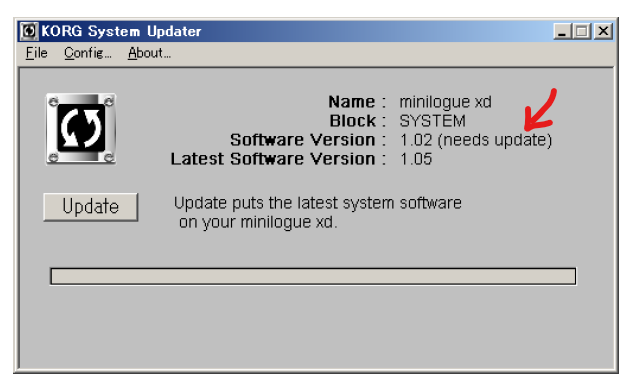Click the 'Block :' label
The height and width of the screenshot is (384, 629).
358,121
